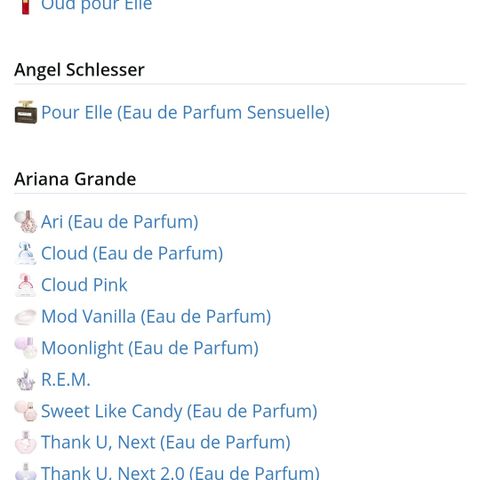Screen dimensions: 480x480
Task: Click the Cloud Pink bottle icon
Action: tap(26, 285)
